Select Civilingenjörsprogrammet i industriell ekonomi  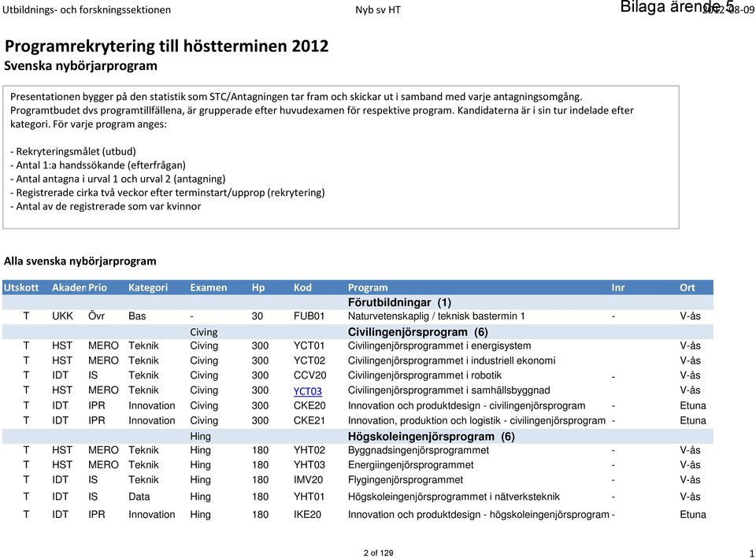click(451, 361)
